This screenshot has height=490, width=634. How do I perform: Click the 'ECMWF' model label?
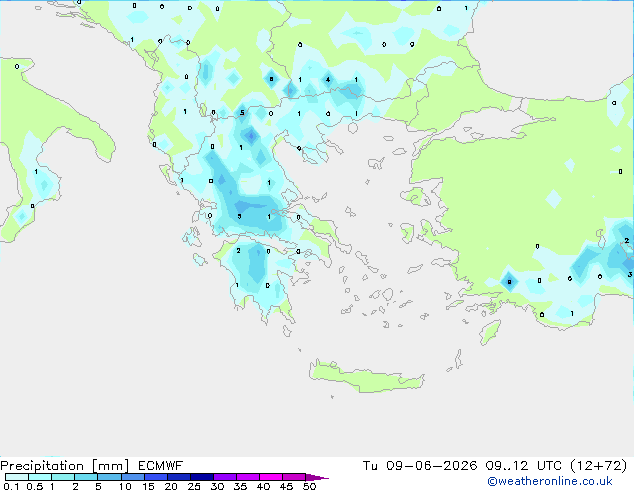point(161,466)
